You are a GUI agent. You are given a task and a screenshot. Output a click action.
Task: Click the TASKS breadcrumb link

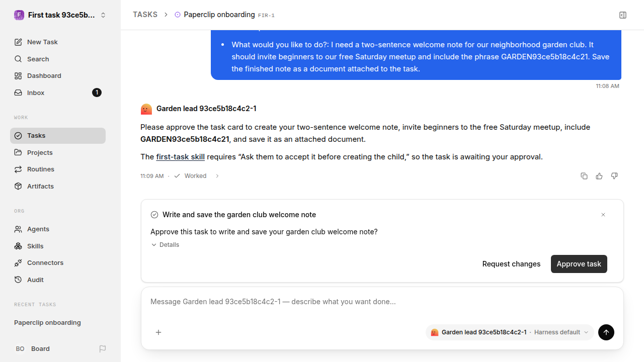tap(145, 15)
